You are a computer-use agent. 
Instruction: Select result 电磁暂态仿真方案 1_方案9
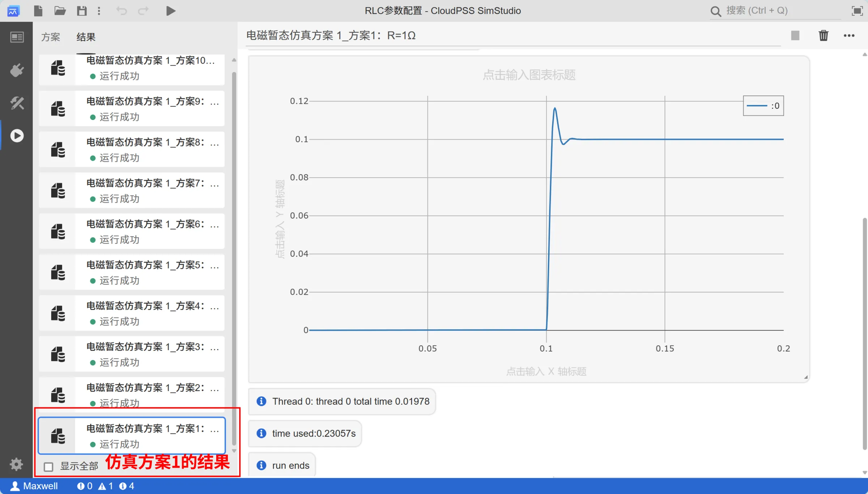click(x=132, y=109)
